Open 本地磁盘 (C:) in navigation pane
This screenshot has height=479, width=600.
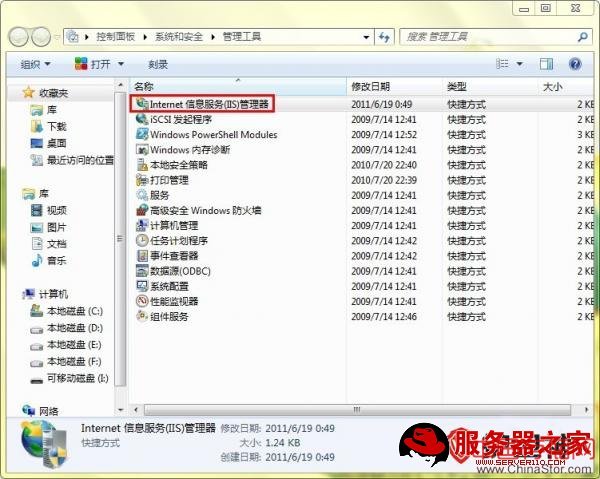click(75, 311)
